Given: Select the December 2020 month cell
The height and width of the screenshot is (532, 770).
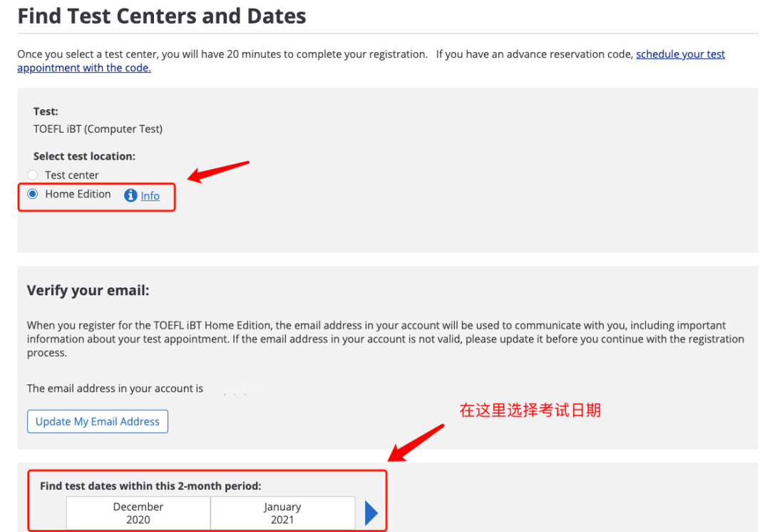Looking at the screenshot, I should coord(138,513).
